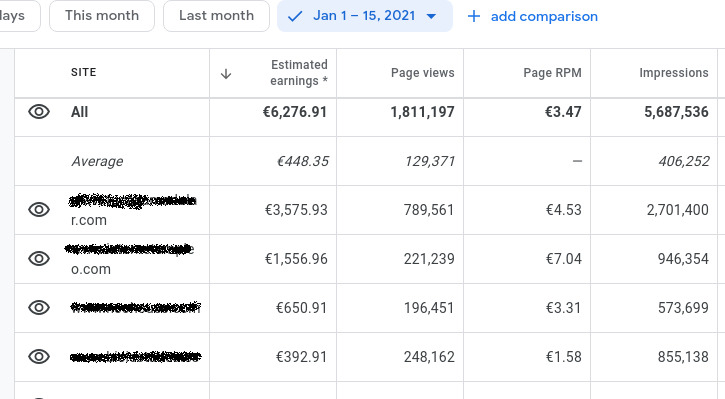The image size is (725, 399).
Task: Click the plus icon beside add comparison
Action: [x=473, y=17]
